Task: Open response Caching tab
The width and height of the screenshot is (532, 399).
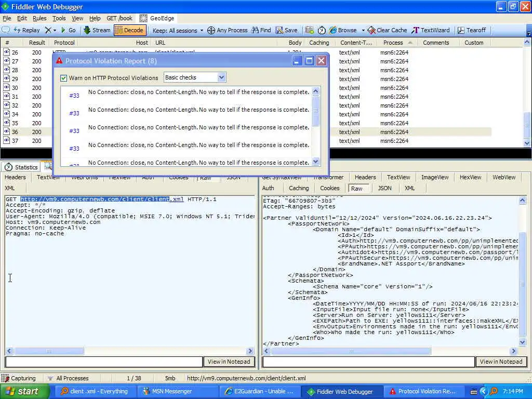Action: [x=299, y=188]
